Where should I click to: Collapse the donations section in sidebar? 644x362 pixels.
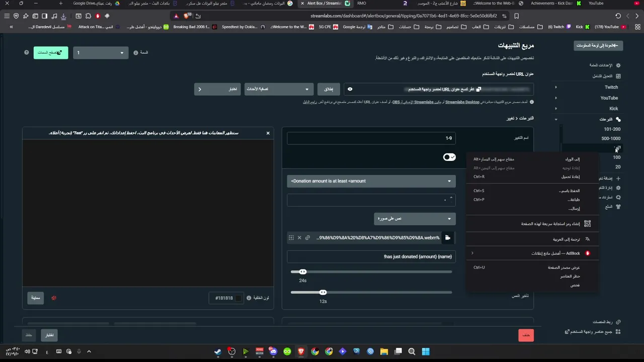click(556, 120)
